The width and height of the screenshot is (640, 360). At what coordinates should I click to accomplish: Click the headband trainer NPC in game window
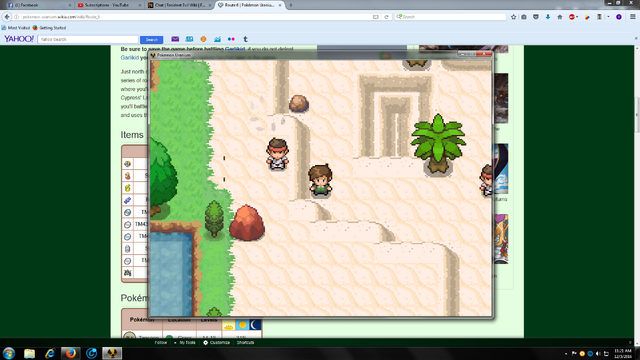coord(278,154)
